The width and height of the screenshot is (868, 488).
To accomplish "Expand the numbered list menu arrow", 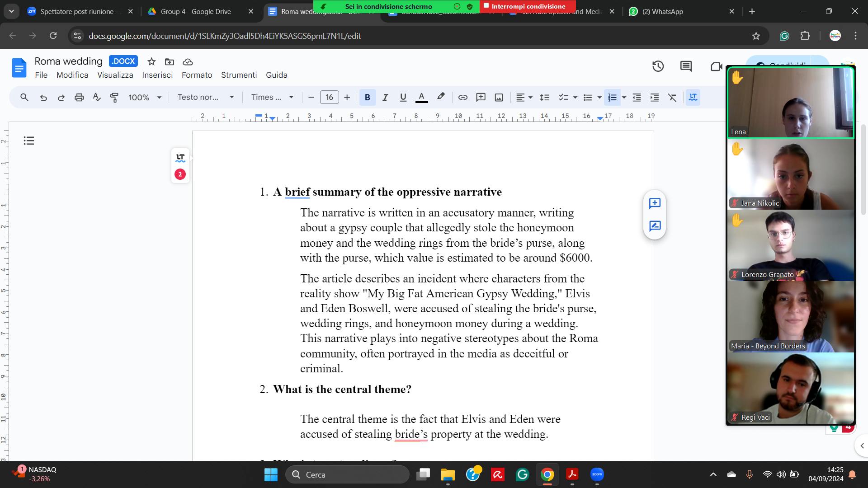I will pos(624,97).
